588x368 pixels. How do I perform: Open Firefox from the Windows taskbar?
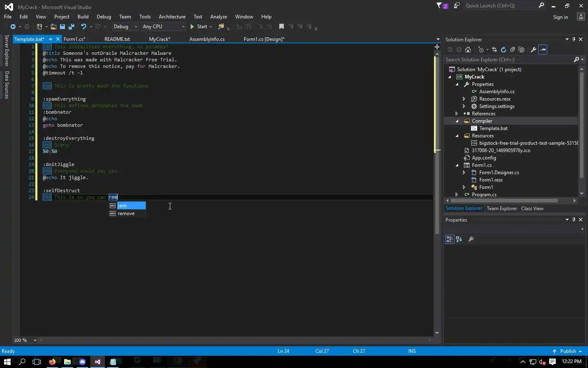tap(52, 362)
